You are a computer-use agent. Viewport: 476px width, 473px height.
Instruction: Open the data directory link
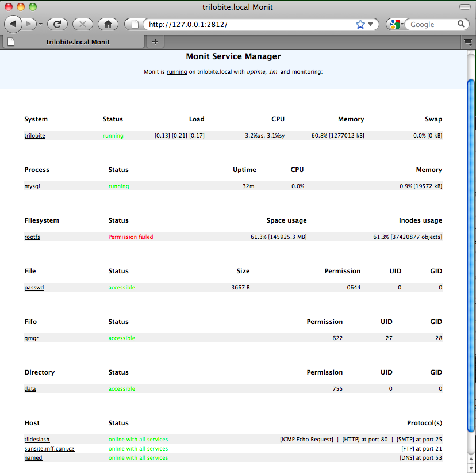[x=30, y=388]
